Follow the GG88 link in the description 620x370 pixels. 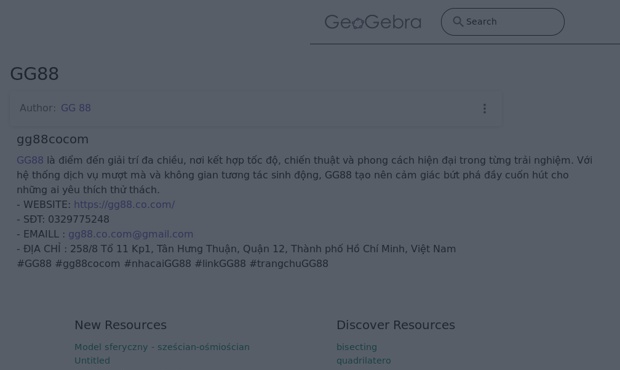tap(30, 160)
